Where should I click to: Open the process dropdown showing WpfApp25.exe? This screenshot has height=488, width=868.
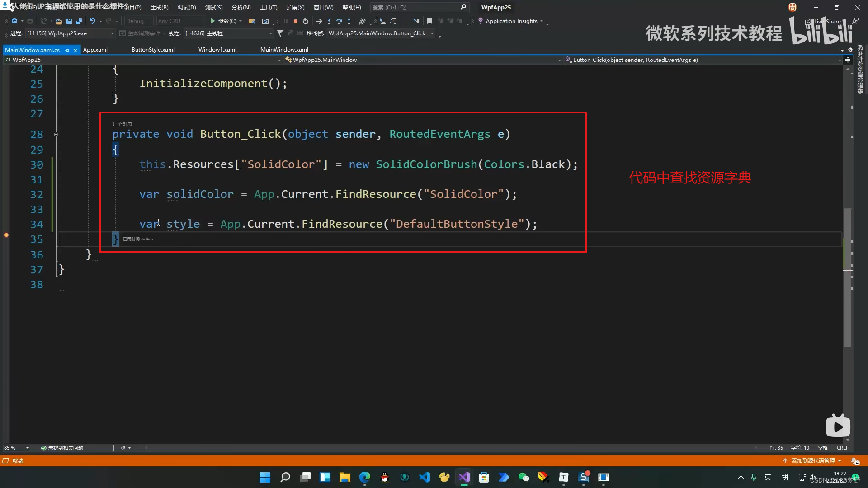point(112,33)
